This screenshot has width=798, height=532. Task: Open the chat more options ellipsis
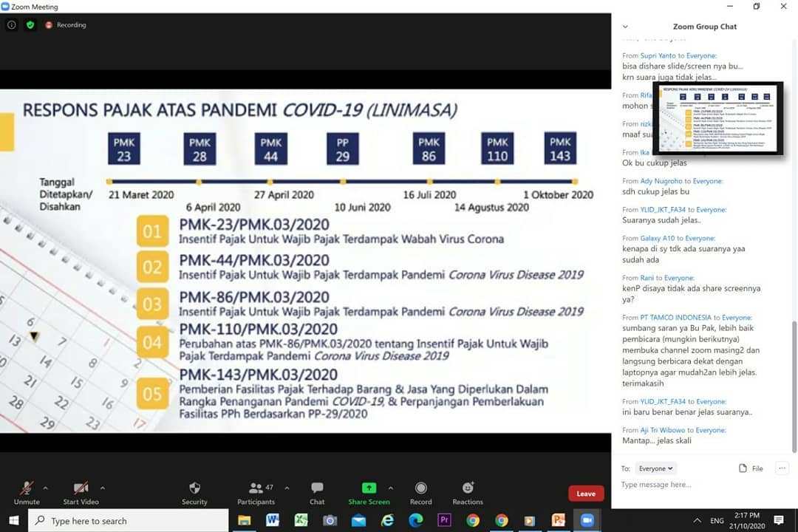point(782,468)
